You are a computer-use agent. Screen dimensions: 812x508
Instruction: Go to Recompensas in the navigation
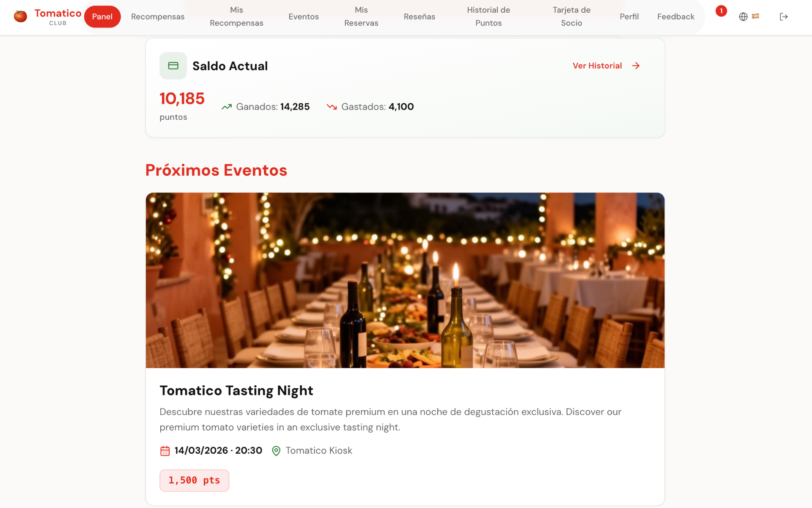tap(158, 17)
